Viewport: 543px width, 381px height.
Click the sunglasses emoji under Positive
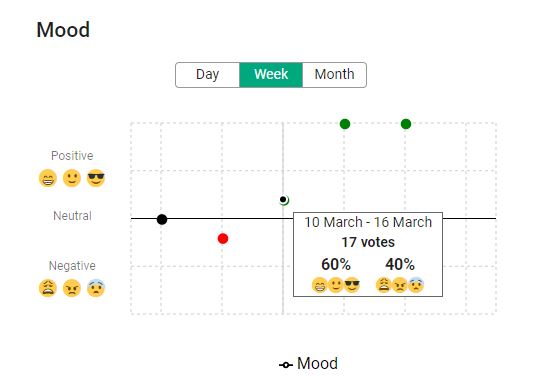click(96, 178)
